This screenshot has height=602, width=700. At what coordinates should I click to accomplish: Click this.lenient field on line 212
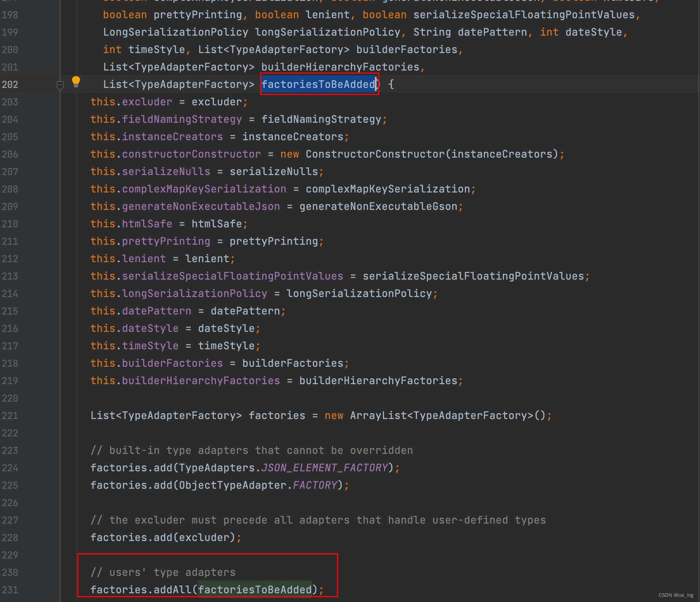coord(128,259)
